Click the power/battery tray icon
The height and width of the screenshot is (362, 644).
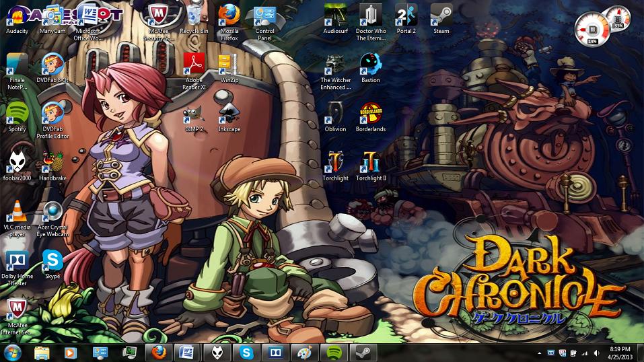574,353
